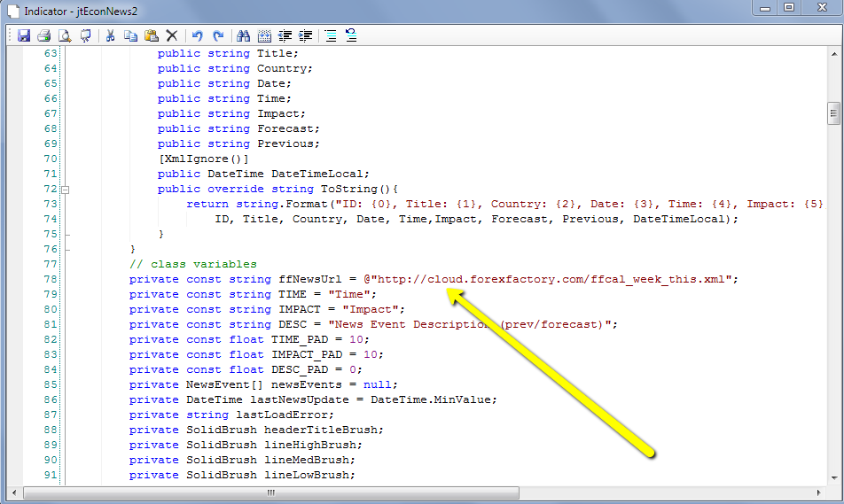The height and width of the screenshot is (504, 844).
Task: Open Find with the binoculars icon
Action: point(243,35)
